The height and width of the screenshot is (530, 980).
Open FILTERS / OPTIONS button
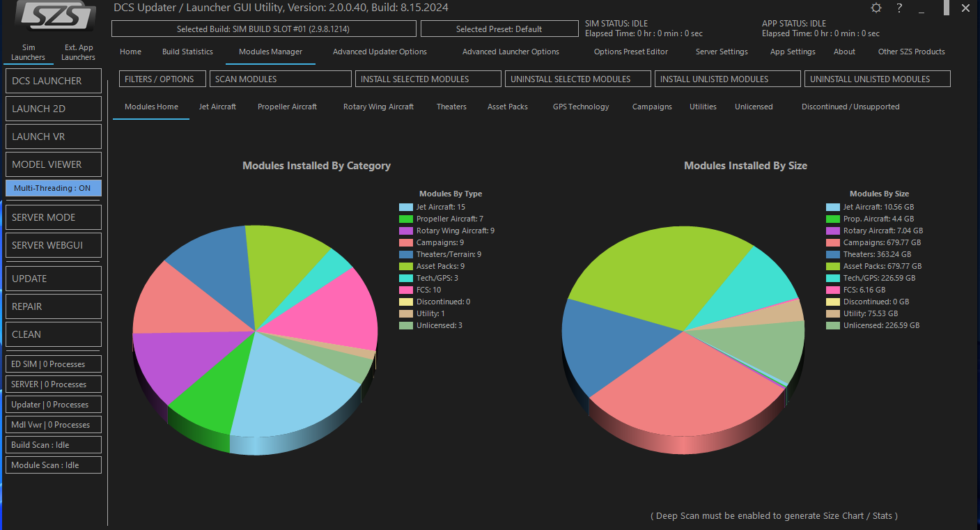click(x=162, y=79)
